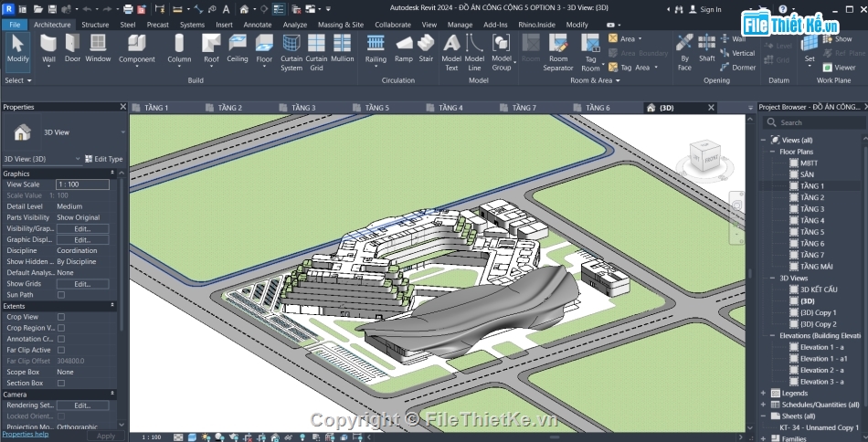
Task: Click Edit for Rendering Settings
Action: [x=82, y=405]
